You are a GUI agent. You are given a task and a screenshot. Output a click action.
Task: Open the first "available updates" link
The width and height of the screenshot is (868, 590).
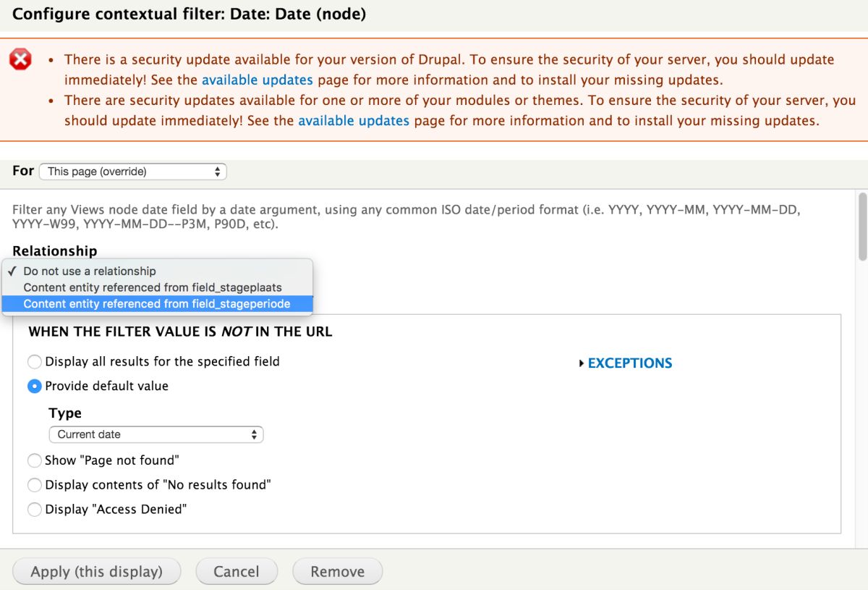point(257,80)
